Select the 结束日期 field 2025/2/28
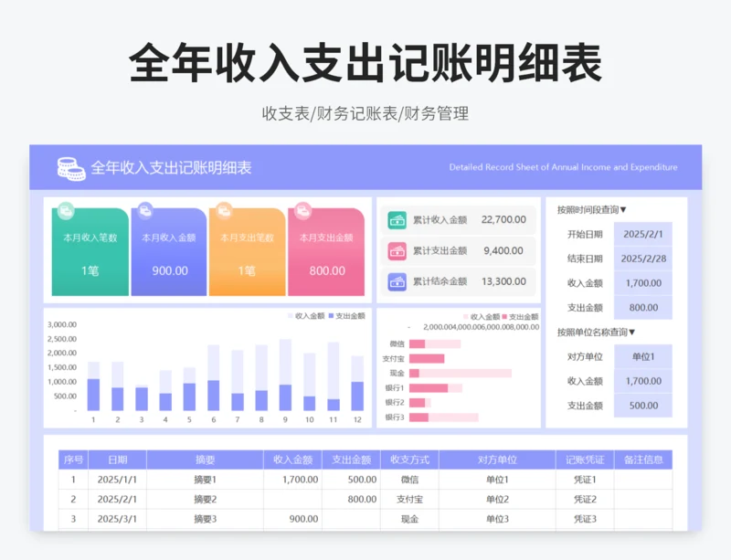This screenshot has height=560, width=731. pyautogui.click(x=643, y=259)
